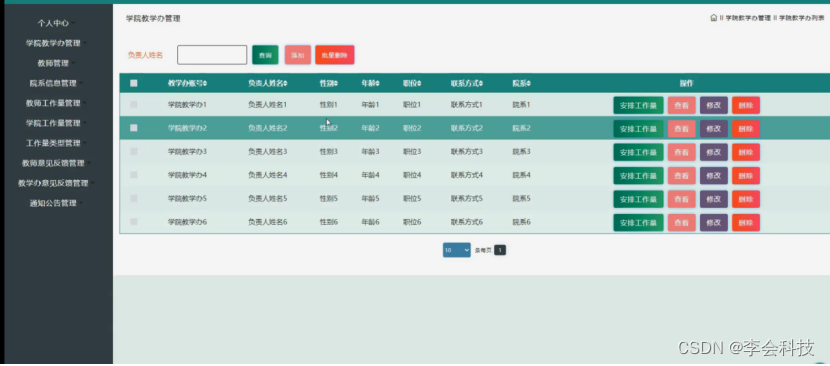Click 安排工作量 for 学院教学办4
This screenshot has width=830, height=366.
coord(638,176)
